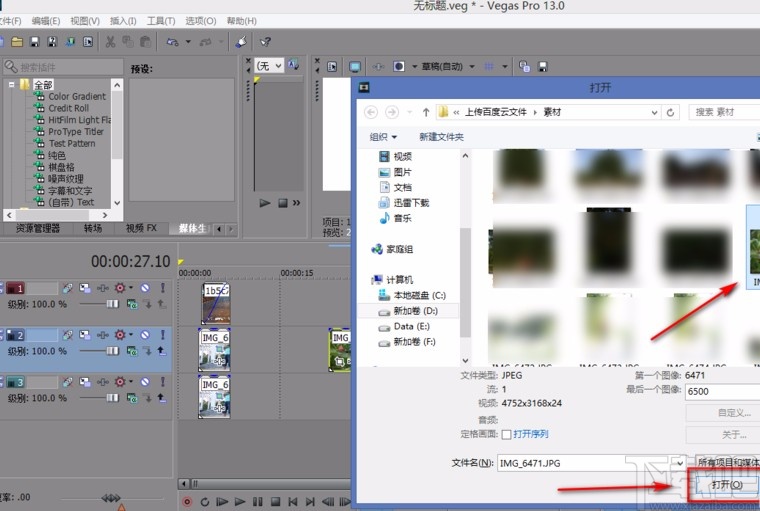Expand the 文件名 dropdown arrow

tap(680, 463)
